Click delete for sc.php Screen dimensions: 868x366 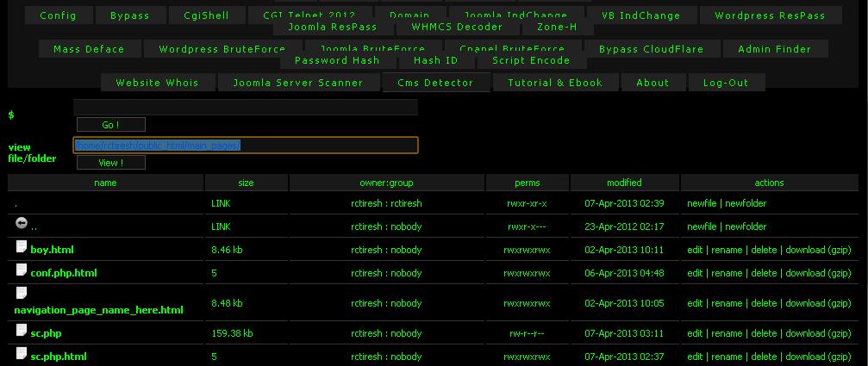click(x=764, y=333)
